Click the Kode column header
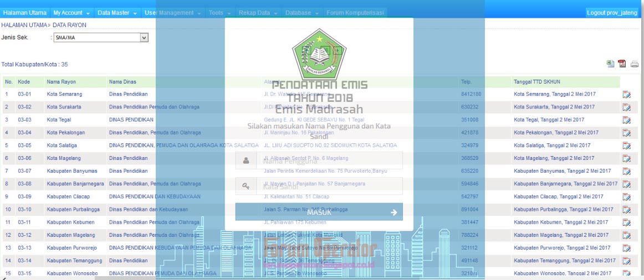The height and width of the screenshot is (280, 644). click(x=24, y=82)
